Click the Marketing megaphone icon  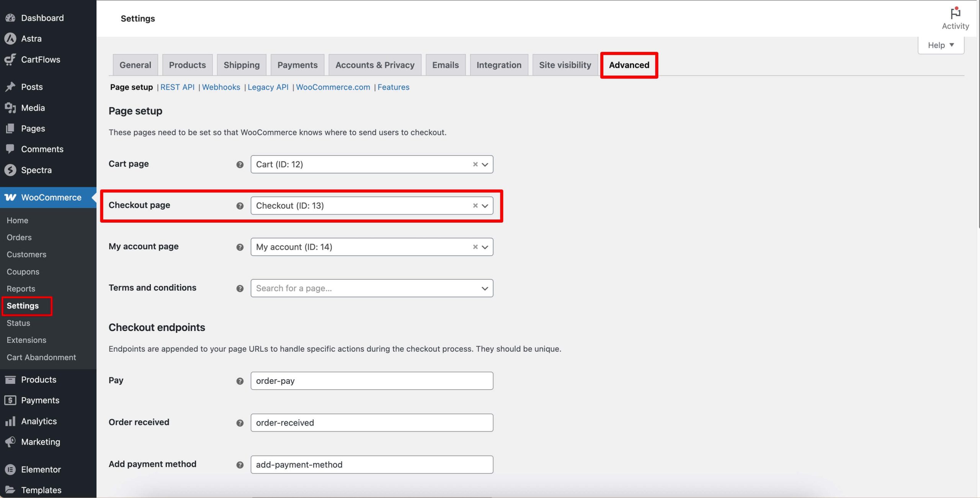click(x=10, y=442)
